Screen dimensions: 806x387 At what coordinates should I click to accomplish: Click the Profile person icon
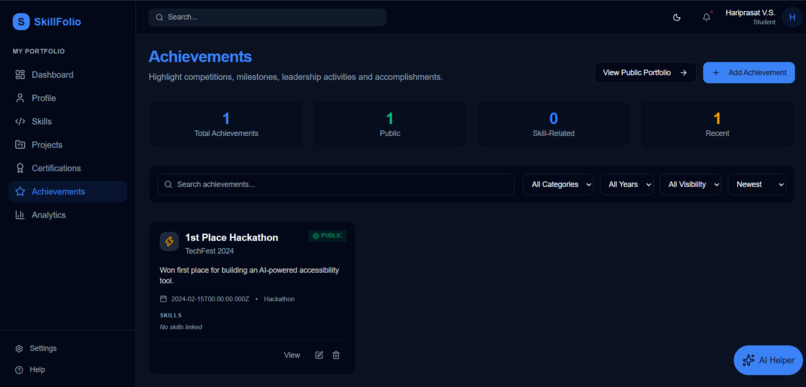point(20,98)
